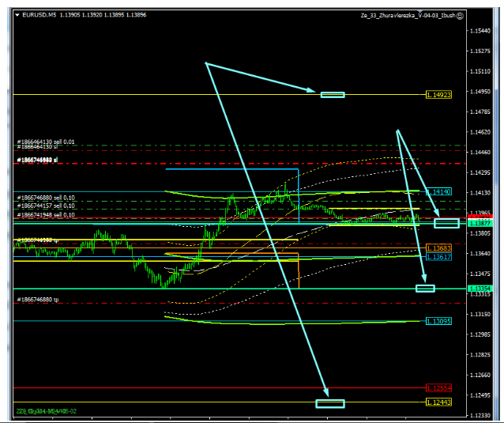
Task: Select the #1866741948 sell 0.10 order label
Action: coord(47,214)
